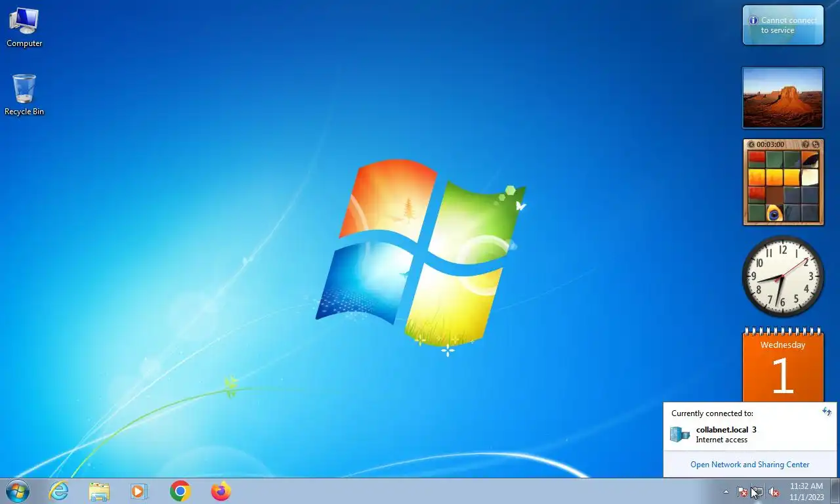Launch Internet Explorer from the taskbar
The width and height of the screenshot is (840, 504).
click(x=59, y=491)
